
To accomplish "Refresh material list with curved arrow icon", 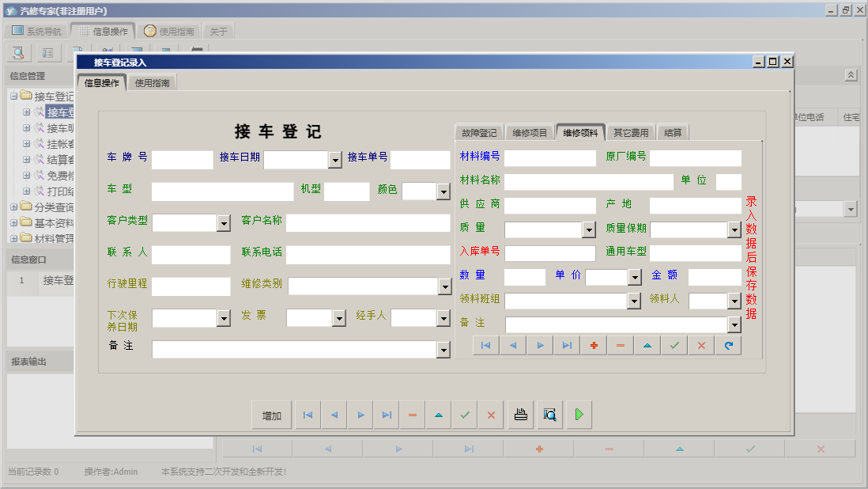I will click(x=728, y=345).
